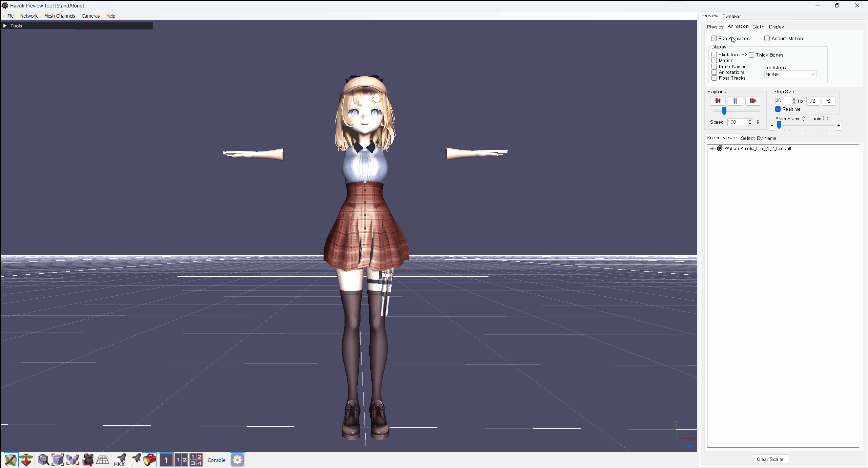Image resolution: width=868 pixels, height=468 pixels.
Task: Check the Skeletons display option
Action: pos(714,55)
